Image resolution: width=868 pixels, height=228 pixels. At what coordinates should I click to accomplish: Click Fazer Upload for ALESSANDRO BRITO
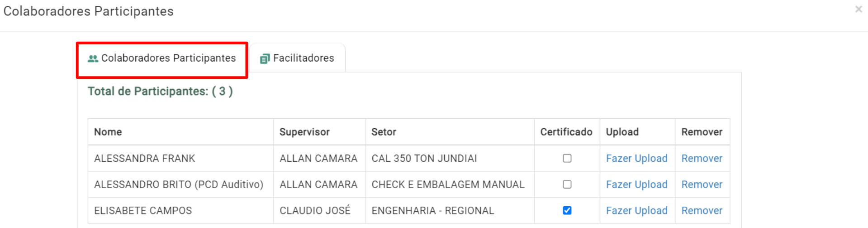[636, 184]
